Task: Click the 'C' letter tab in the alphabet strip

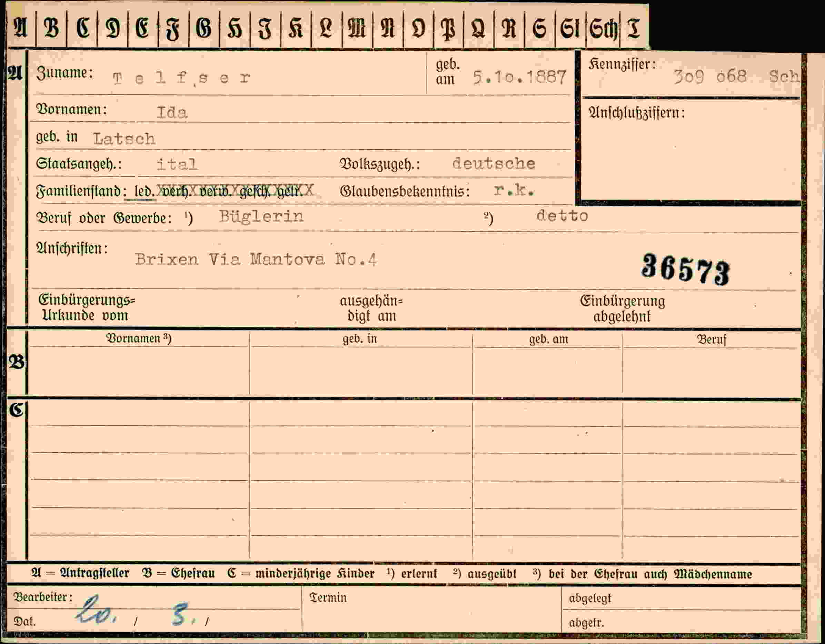Action: click(x=82, y=28)
